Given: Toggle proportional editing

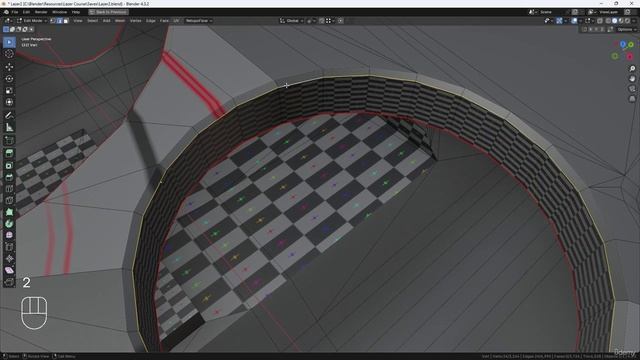Looking at the screenshot, I should click(x=340, y=20).
